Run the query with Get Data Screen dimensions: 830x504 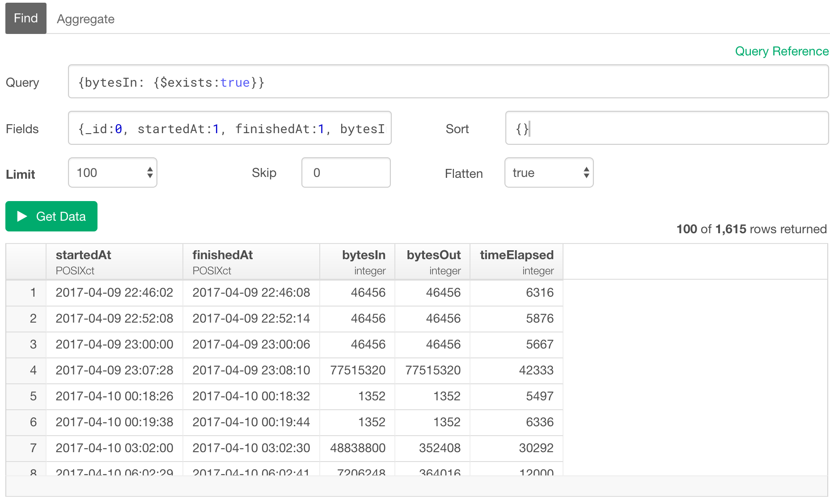(x=51, y=216)
